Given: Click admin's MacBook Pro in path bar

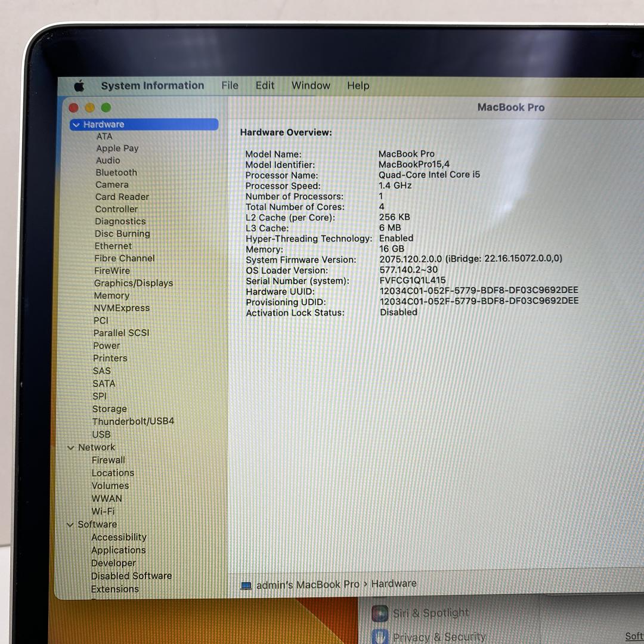Looking at the screenshot, I should (x=308, y=585).
